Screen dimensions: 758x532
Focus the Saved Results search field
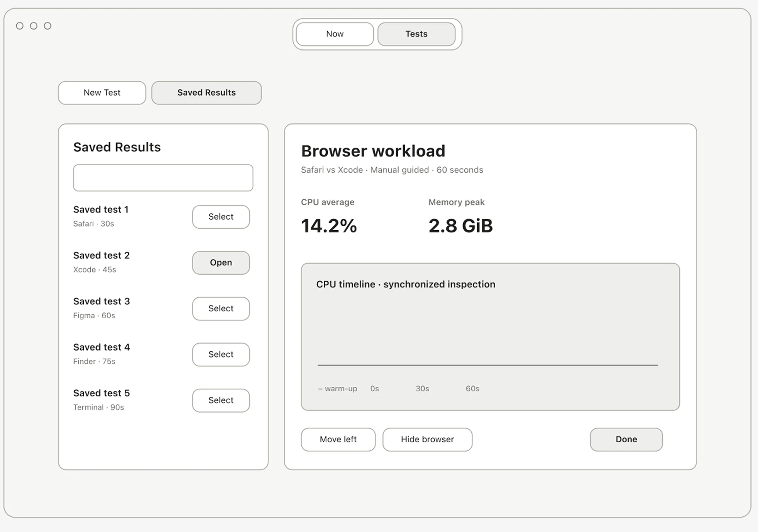(x=163, y=178)
